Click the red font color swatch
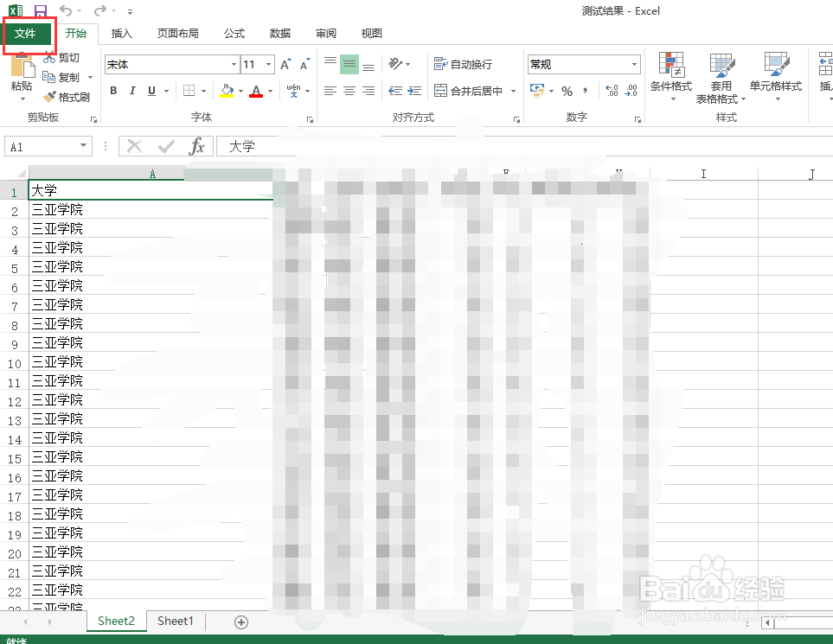Viewport: 833px width, 644px height. pyautogui.click(x=255, y=96)
